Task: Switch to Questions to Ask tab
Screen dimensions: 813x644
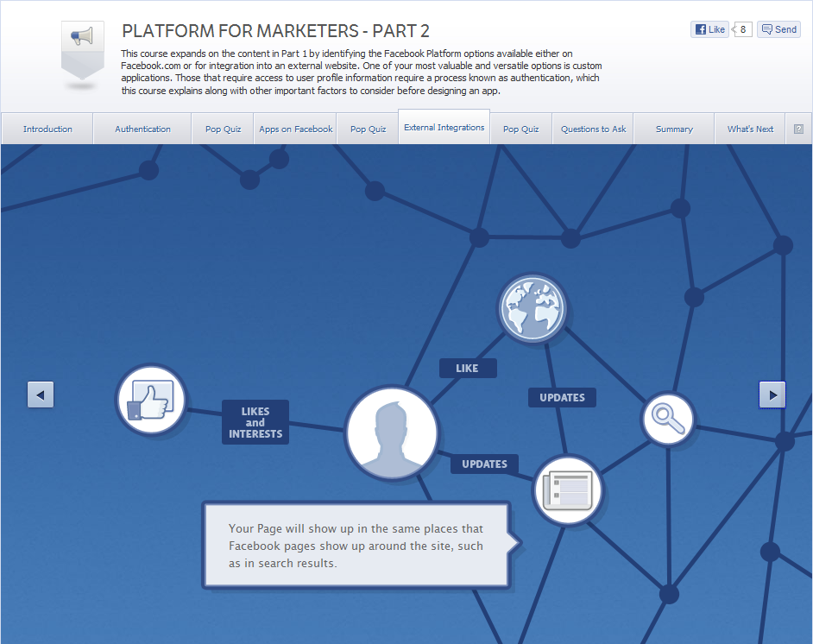Action: point(593,129)
